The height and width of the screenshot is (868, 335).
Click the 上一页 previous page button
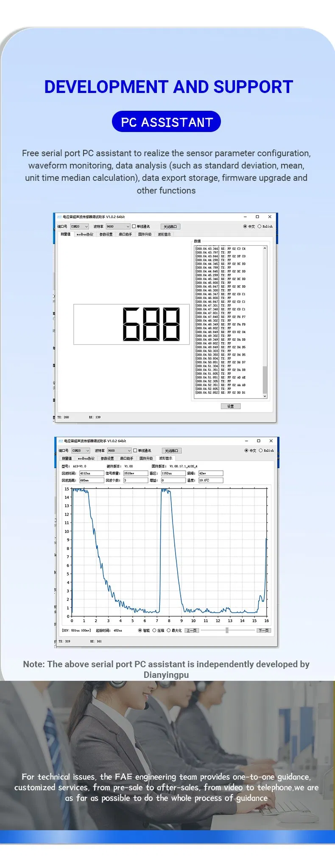click(191, 630)
